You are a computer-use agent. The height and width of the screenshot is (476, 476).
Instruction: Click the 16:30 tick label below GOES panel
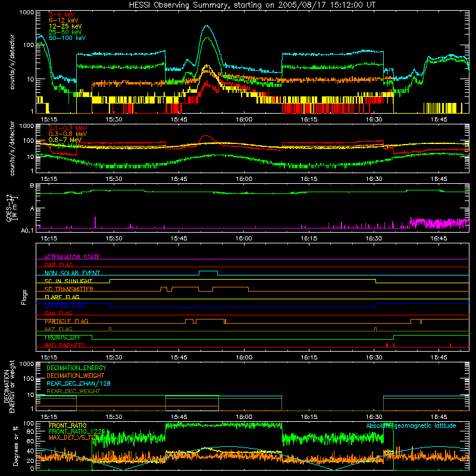tap(374, 239)
